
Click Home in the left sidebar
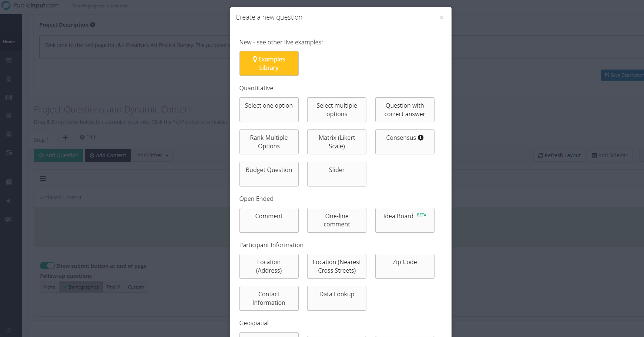9,42
